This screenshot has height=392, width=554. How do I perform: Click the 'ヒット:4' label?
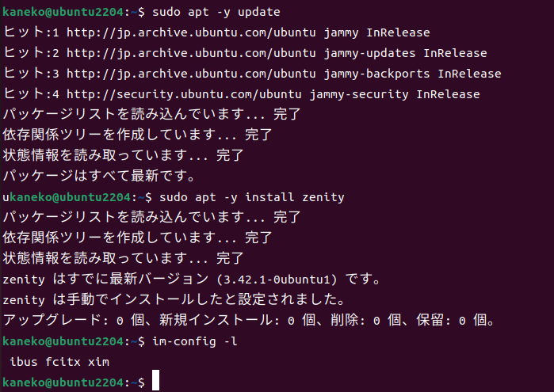[x=31, y=94]
